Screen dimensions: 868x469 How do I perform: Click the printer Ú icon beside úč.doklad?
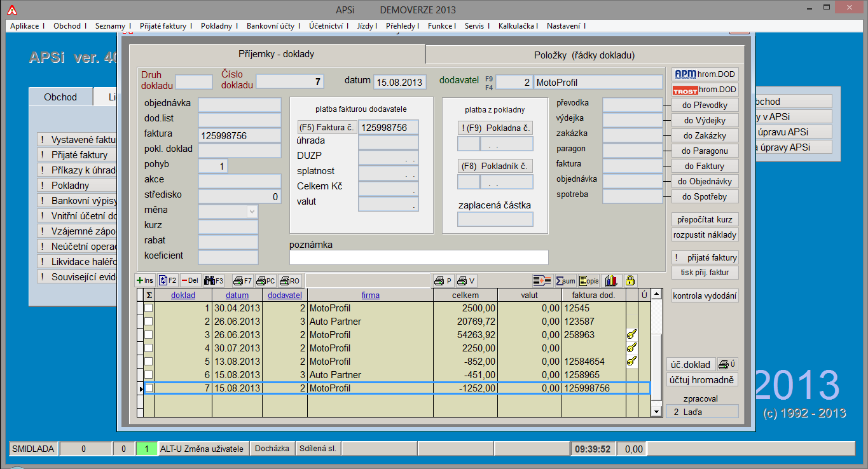[x=727, y=364]
